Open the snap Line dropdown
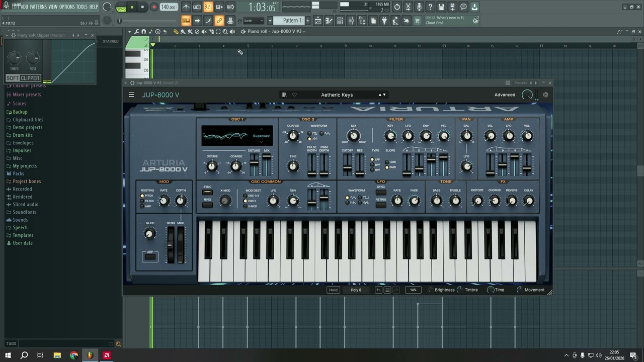 (254, 21)
